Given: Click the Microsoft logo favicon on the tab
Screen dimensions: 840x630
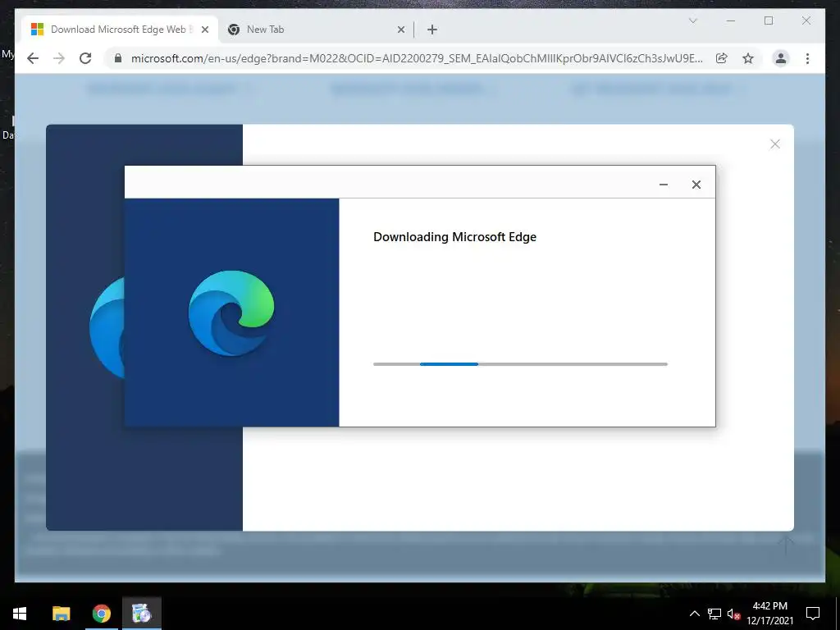Looking at the screenshot, I should (x=37, y=30).
